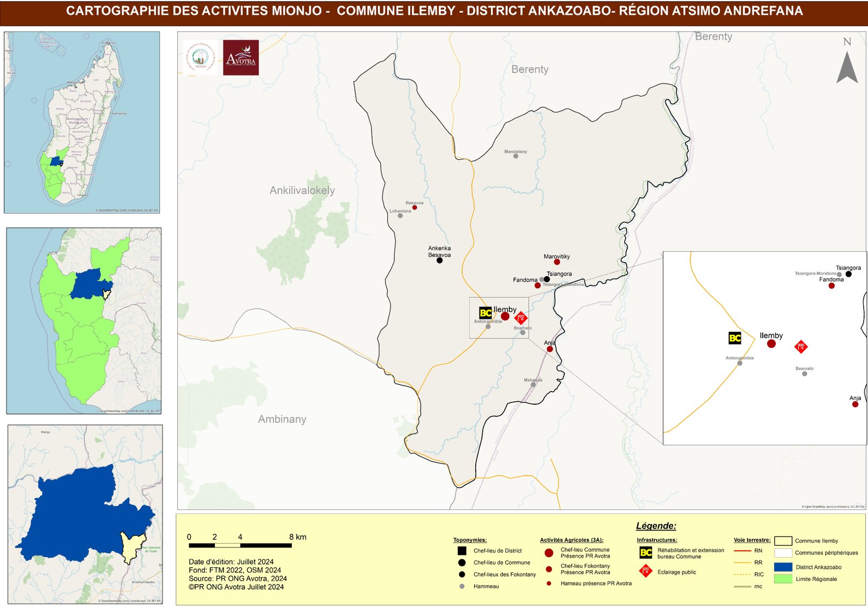The width and height of the screenshot is (868, 613).
Task: Select the Eclairage public diamond icon in legend
Action: click(646, 571)
